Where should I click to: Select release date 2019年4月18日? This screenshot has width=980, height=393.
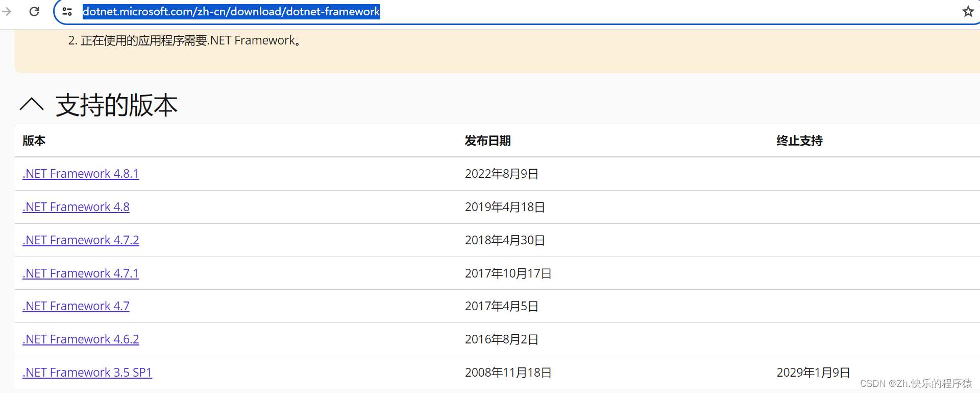[x=505, y=207]
